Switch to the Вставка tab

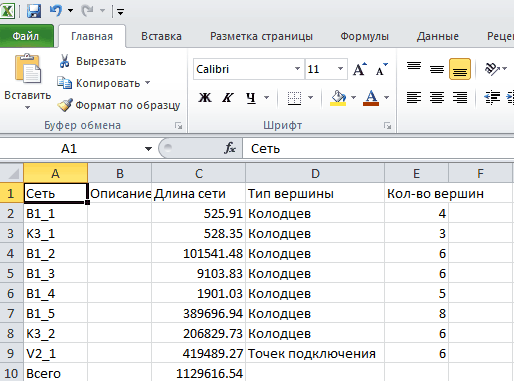161,36
